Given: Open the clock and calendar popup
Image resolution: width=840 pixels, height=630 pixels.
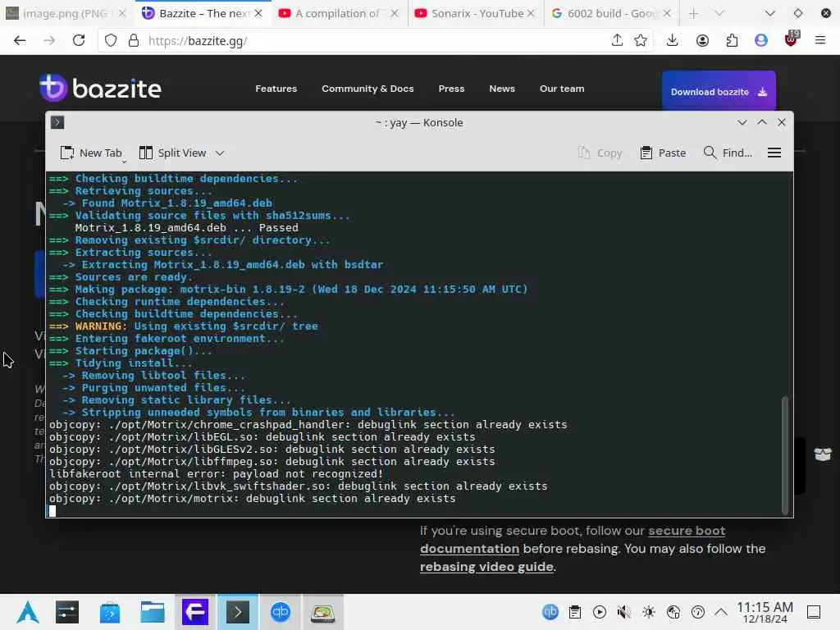Looking at the screenshot, I should 765,612.
